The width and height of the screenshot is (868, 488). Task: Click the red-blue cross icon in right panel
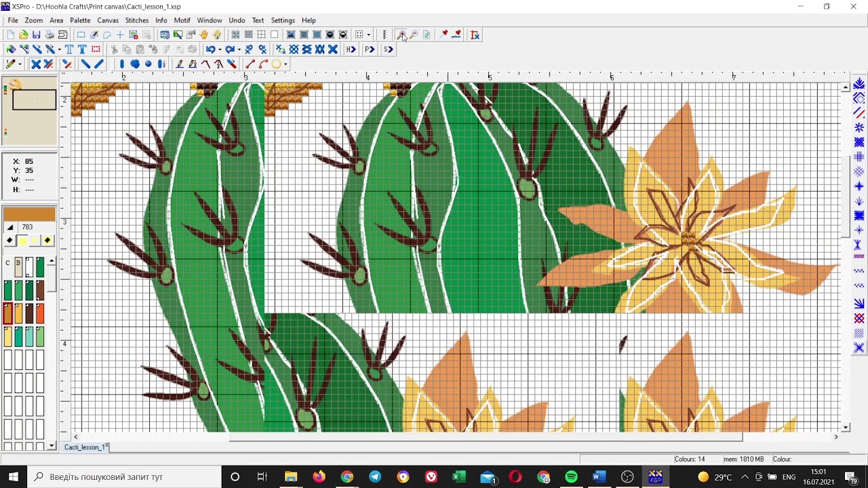tap(859, 319)
